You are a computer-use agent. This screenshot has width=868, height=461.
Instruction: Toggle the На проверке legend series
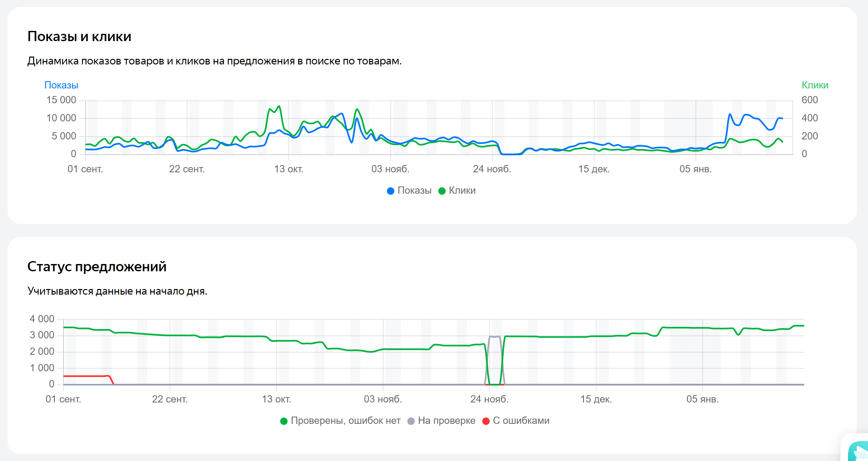click(x=441, y=421)
